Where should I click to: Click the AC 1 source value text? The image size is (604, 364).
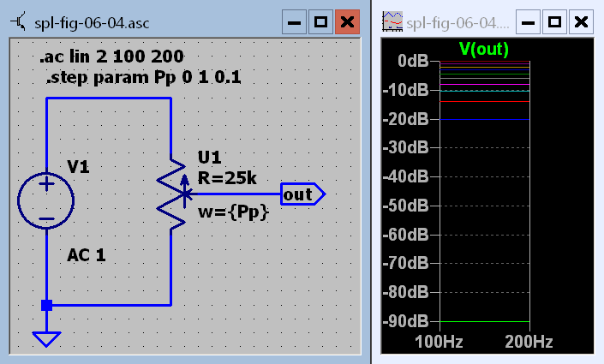(87, 255)
